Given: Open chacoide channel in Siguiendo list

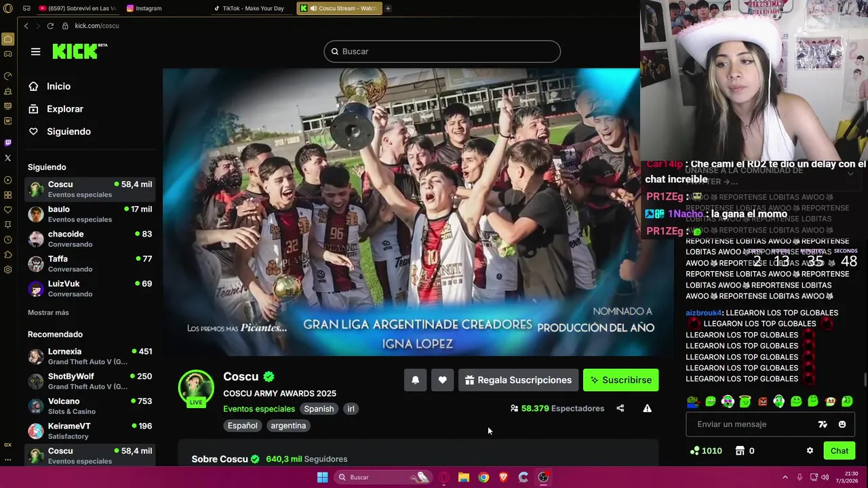Looking at the screenshot, I should (90, 239).
